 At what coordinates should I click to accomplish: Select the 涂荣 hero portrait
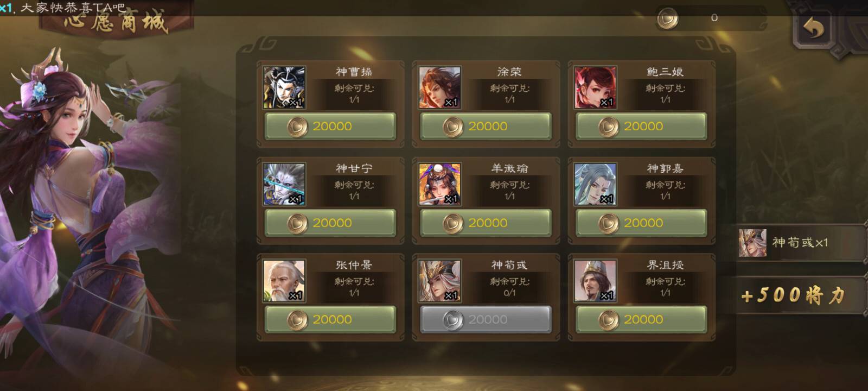(x=440, y=88)
